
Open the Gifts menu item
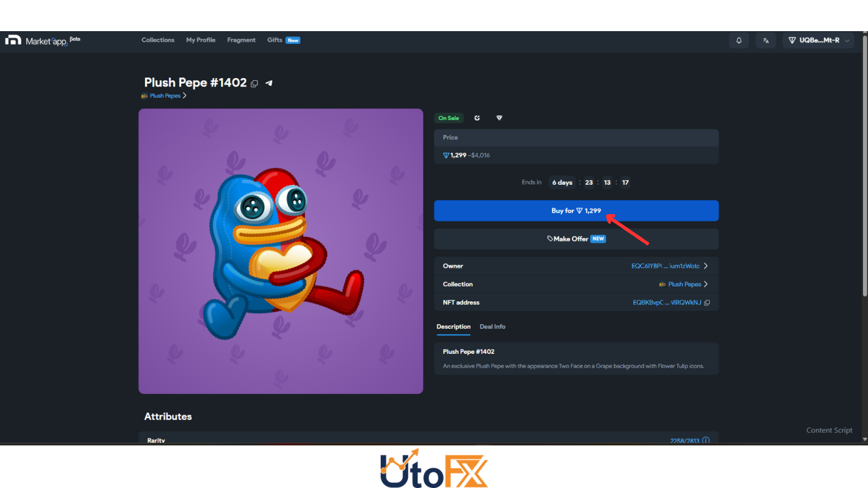click(275, 40)
